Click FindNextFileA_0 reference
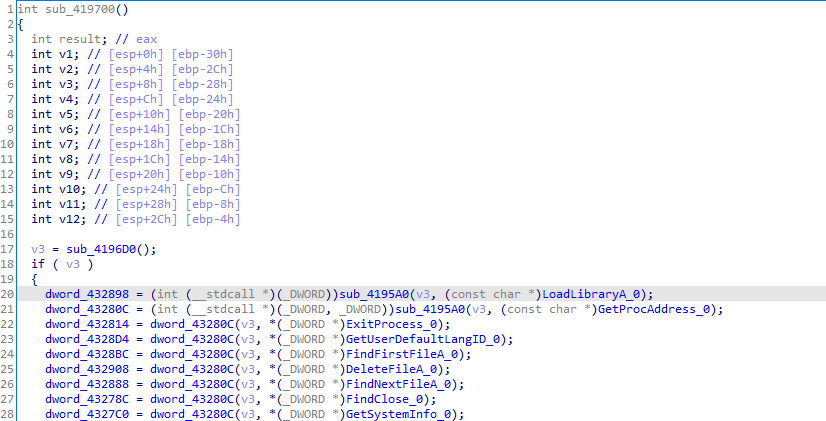This screenshot has height=421, width=826. (x=399, y=384)
